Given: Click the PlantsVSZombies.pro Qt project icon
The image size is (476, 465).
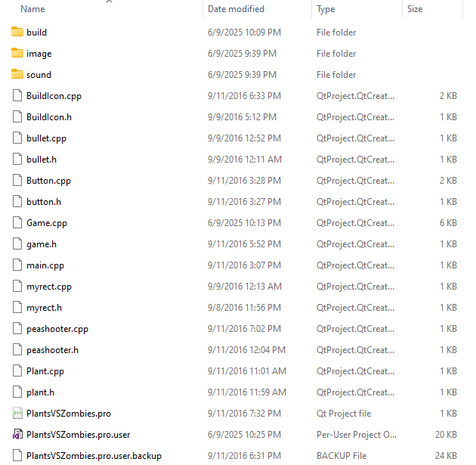Looking at the screenshot, I should pyautogui.click(x=17, y=414).
